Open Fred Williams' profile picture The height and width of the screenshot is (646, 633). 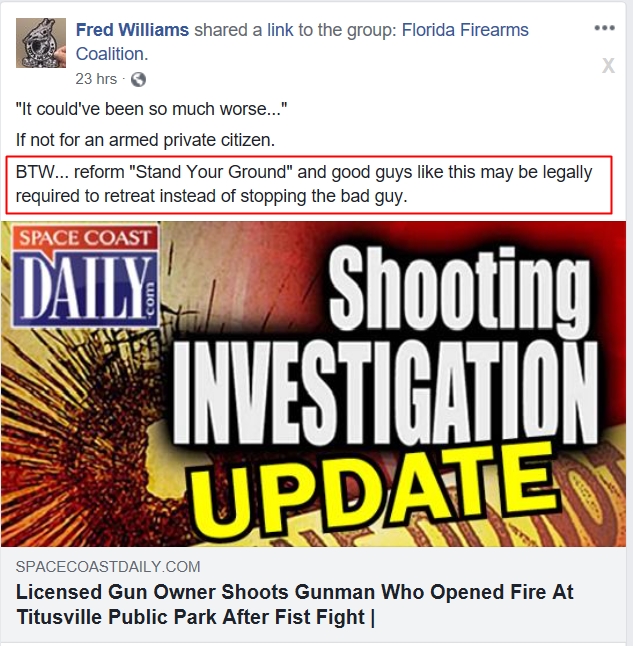(x=41, y=42)
